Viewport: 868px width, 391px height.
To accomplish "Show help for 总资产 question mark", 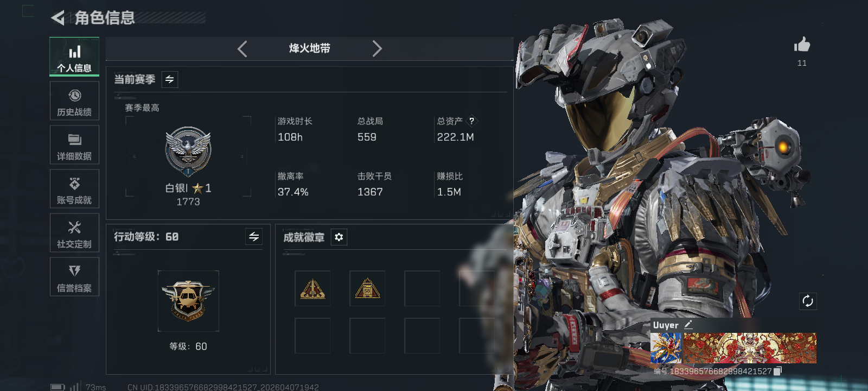I will click(471, 121).
